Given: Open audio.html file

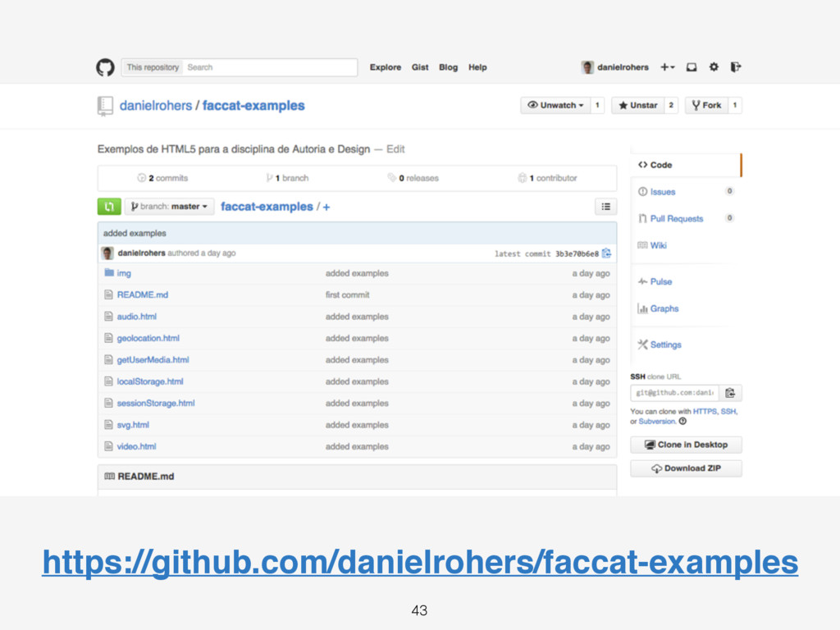Looking at the screenshot, I should click(x=137, y=317).
